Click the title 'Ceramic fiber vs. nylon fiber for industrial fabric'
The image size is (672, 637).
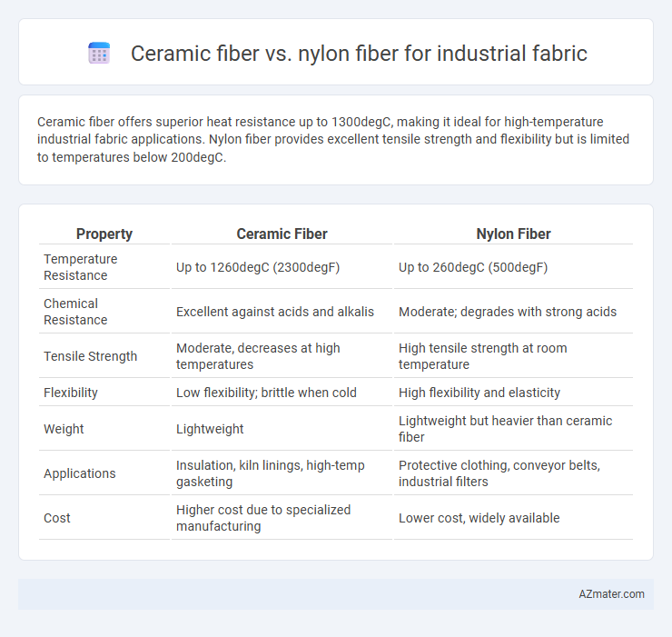359,54
